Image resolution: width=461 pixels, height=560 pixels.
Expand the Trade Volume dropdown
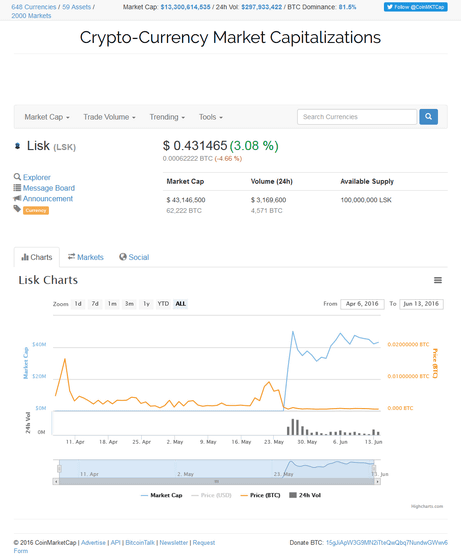coord(109,117)
